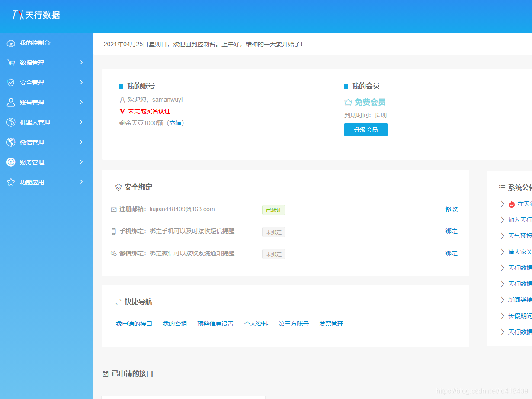Screen dimensions: 532x399
Task: Expand the 微信管理 sidebar section
Action: click(81, 142)
